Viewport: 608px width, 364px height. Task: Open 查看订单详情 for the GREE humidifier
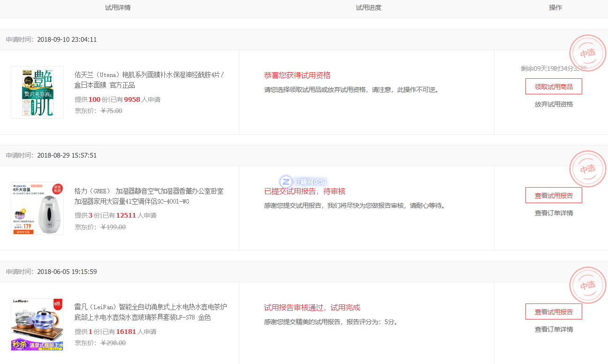click(554, 213)
